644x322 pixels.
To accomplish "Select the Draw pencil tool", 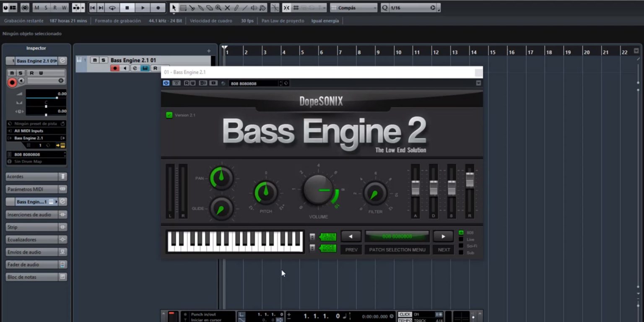I will (x=236, y=8).
